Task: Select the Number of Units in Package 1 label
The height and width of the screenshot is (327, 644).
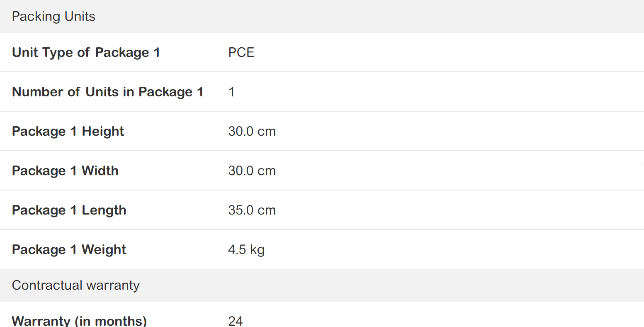Action: point(107,92)
